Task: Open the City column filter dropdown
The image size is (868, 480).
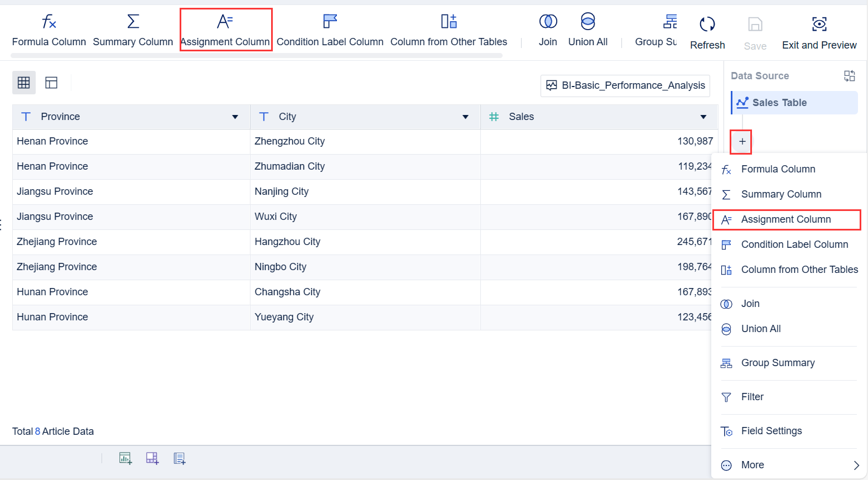Action: click(465, 117)
